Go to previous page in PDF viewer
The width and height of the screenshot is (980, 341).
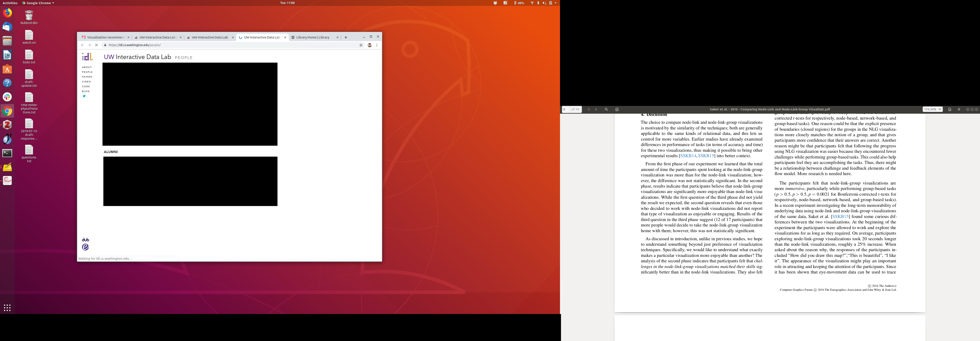(x=588, y=110)
